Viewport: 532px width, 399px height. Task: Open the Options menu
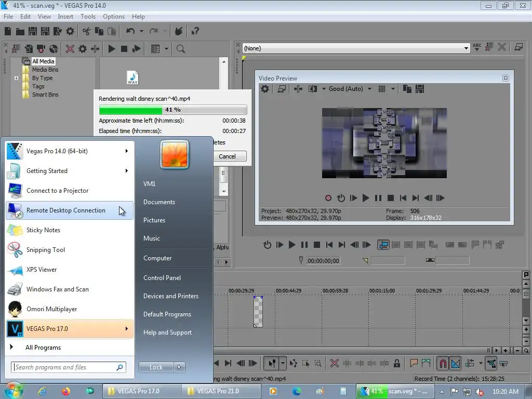(x=114, y=16)
